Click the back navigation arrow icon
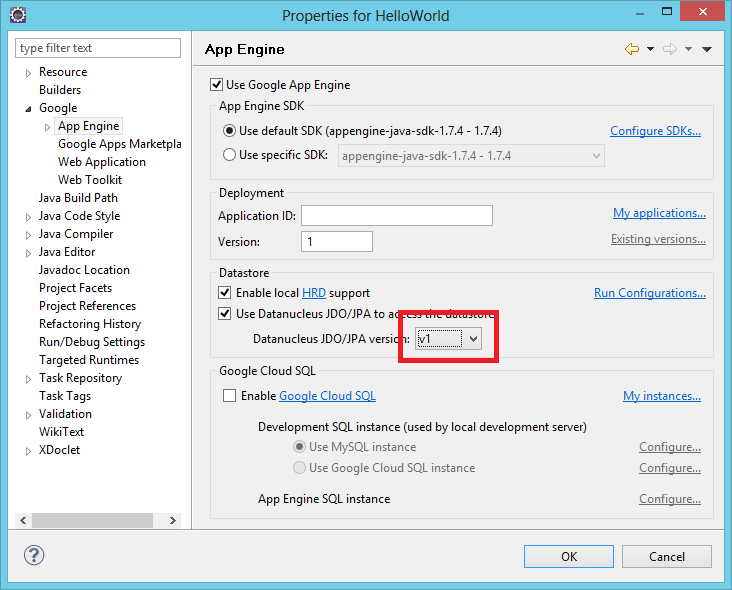732x590 pixels. click(x=632, y=49)
